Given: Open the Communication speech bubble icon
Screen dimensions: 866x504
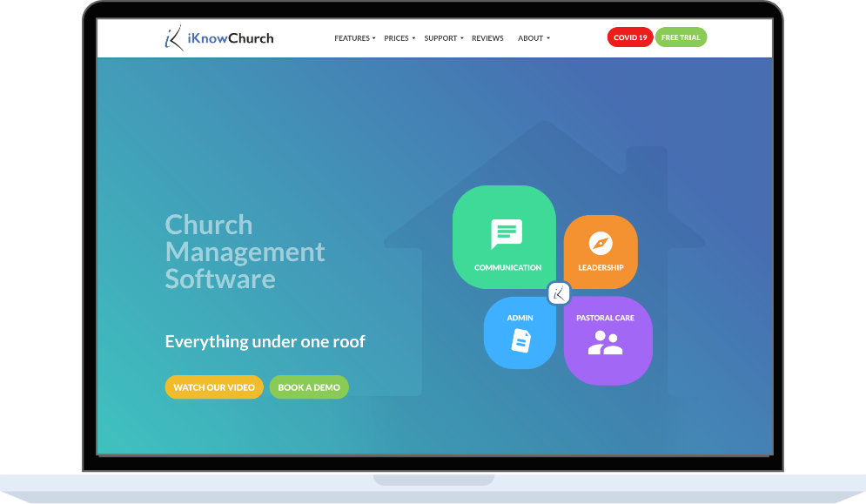Looking at the screenshot, I should tap(507, 234).
